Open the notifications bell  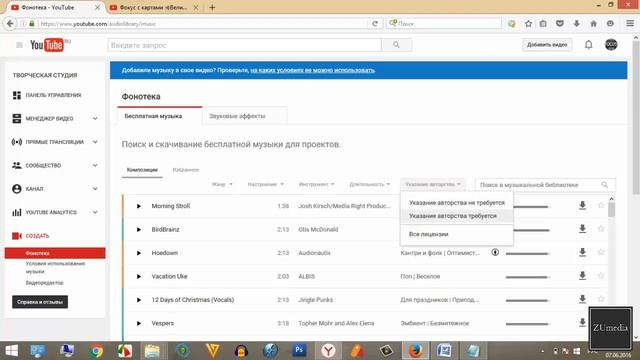pos(589,44)
